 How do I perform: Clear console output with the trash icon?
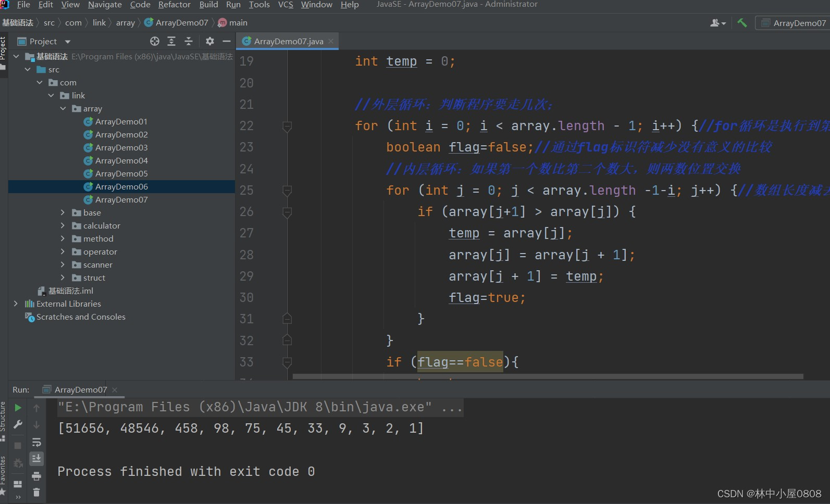(x=36, y=492)
